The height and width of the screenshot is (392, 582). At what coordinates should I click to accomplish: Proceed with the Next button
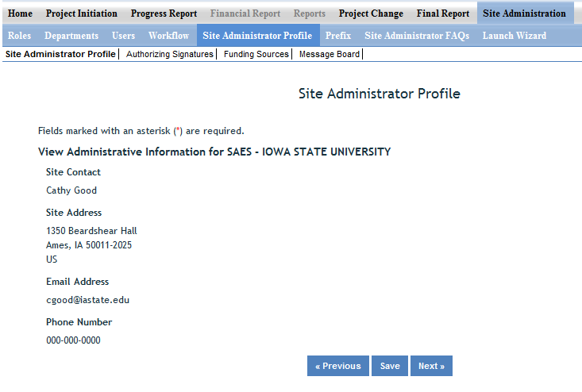click(431, 366)
